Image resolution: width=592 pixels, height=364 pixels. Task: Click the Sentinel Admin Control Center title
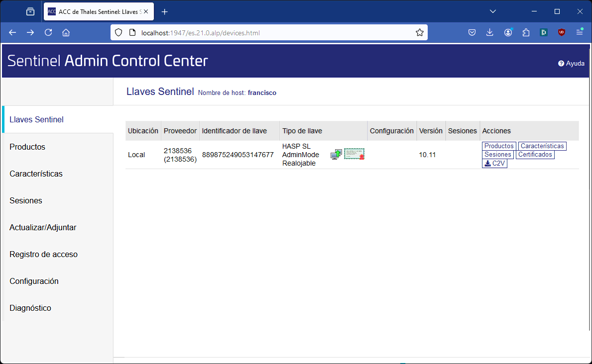point(108,61)
